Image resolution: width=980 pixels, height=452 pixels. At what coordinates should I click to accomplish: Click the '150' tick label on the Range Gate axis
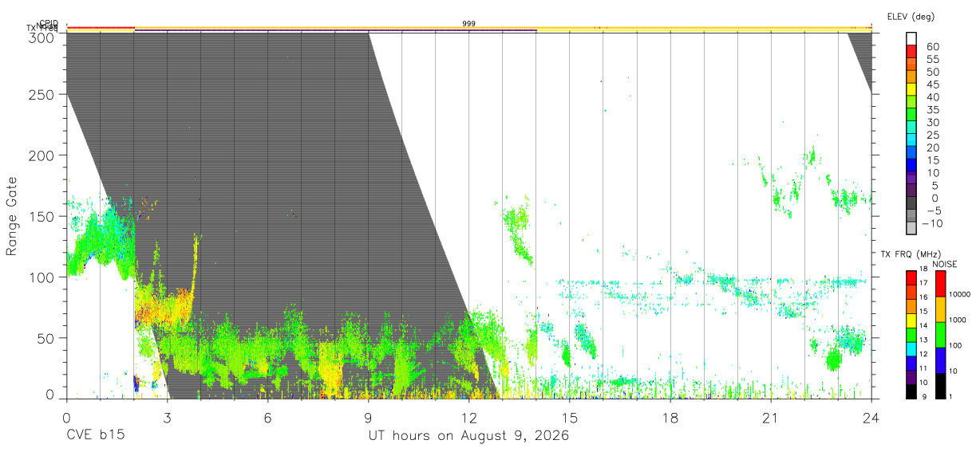(x=41, y=216)
